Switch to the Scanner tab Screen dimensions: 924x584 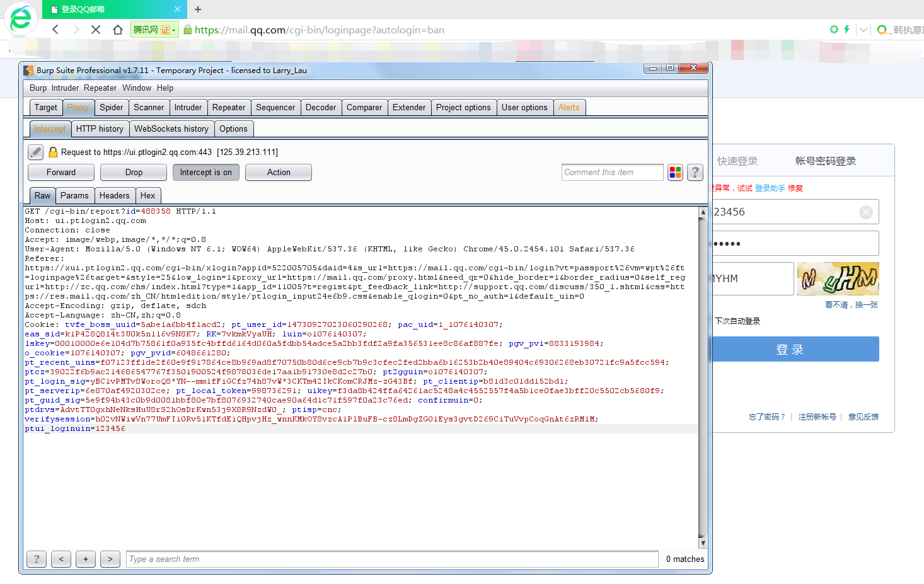[x=149, y=108]
